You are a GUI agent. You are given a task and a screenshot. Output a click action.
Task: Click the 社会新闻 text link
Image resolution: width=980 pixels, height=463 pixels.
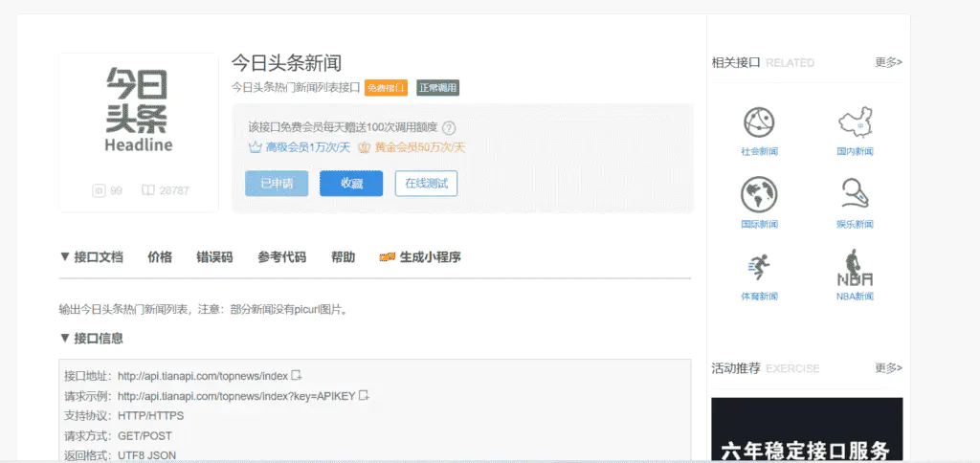coord(759,151)
